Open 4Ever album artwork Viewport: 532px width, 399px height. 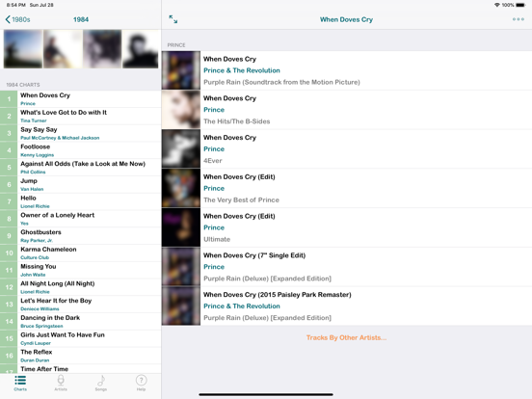[181, 149]
